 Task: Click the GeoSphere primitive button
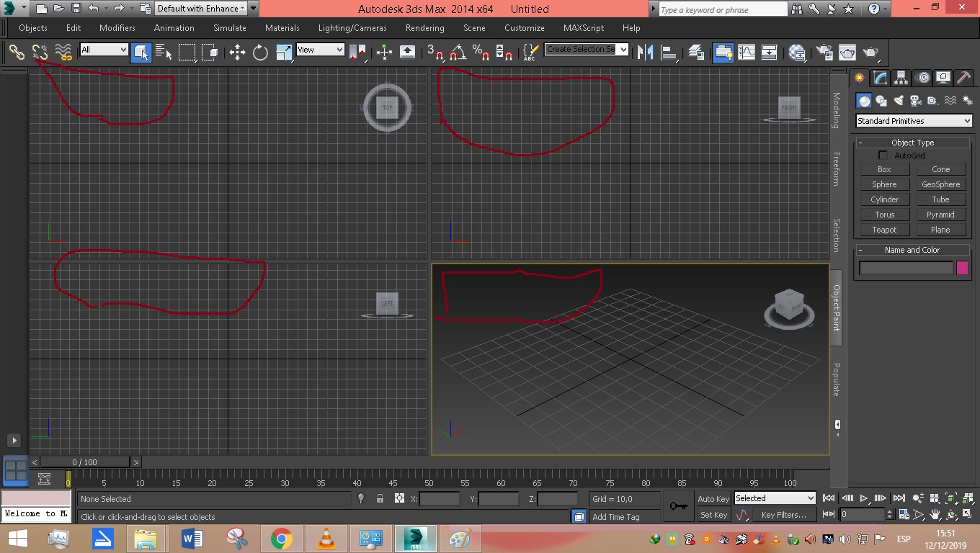coord(941,184)
